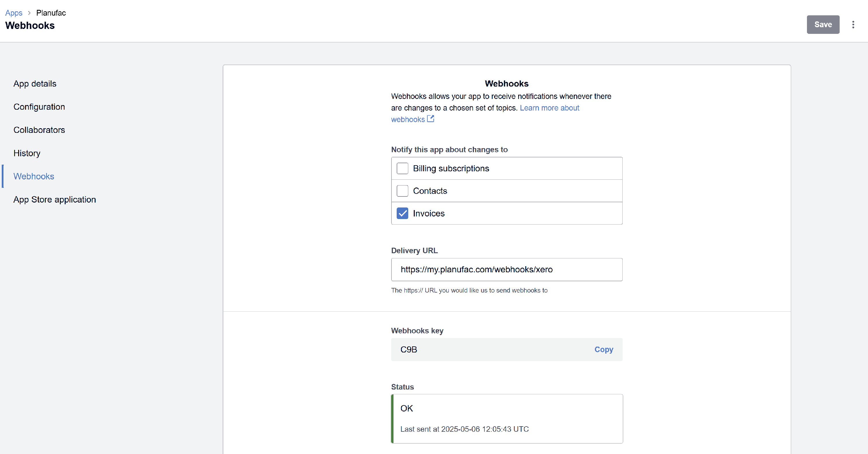Image resolution: width=868 pixels, height=454 pixels.
Task: Click into the Delivery URL field
Action: click(506, 270)
